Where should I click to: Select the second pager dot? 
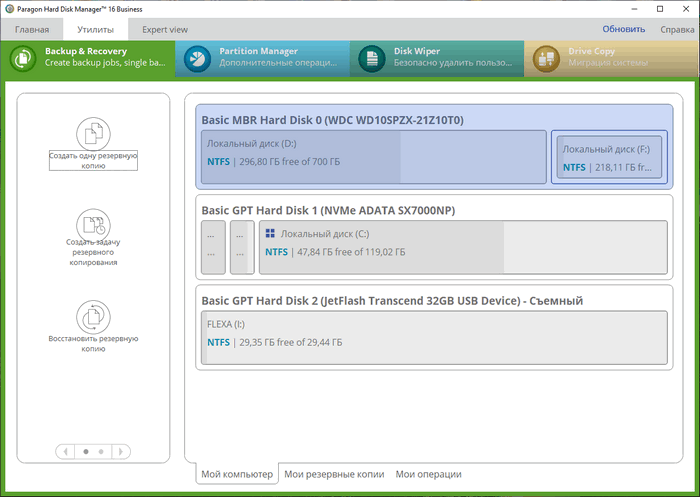101,451
